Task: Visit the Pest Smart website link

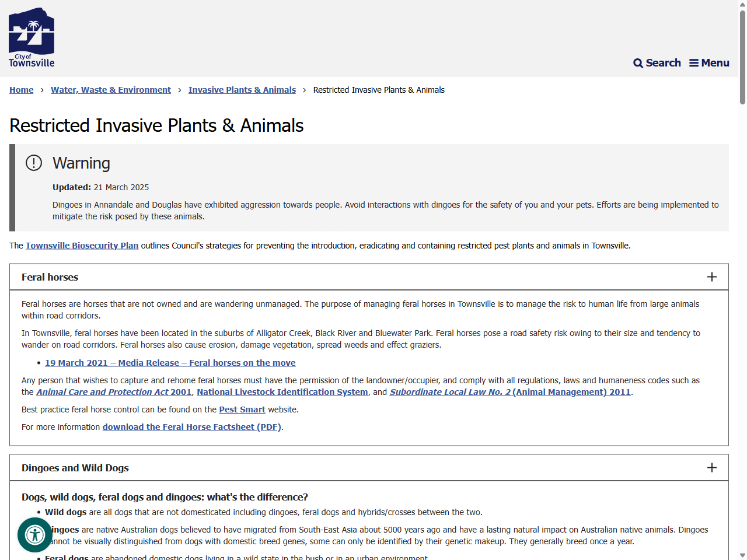Action: point(242,409)
